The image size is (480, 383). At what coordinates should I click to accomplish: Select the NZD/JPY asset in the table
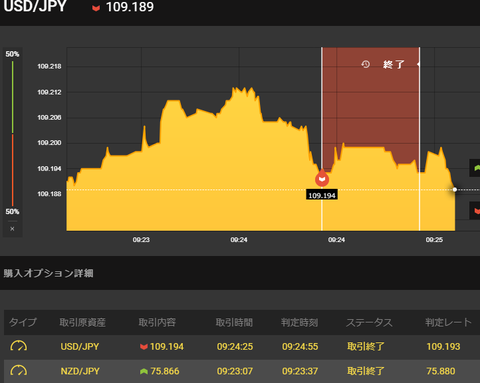tap(80, 371)
